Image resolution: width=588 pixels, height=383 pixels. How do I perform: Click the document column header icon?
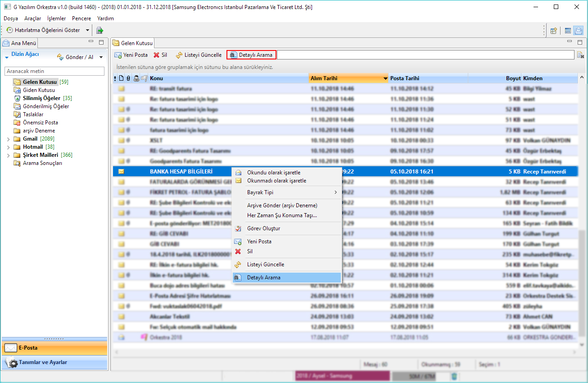[121, 78]
